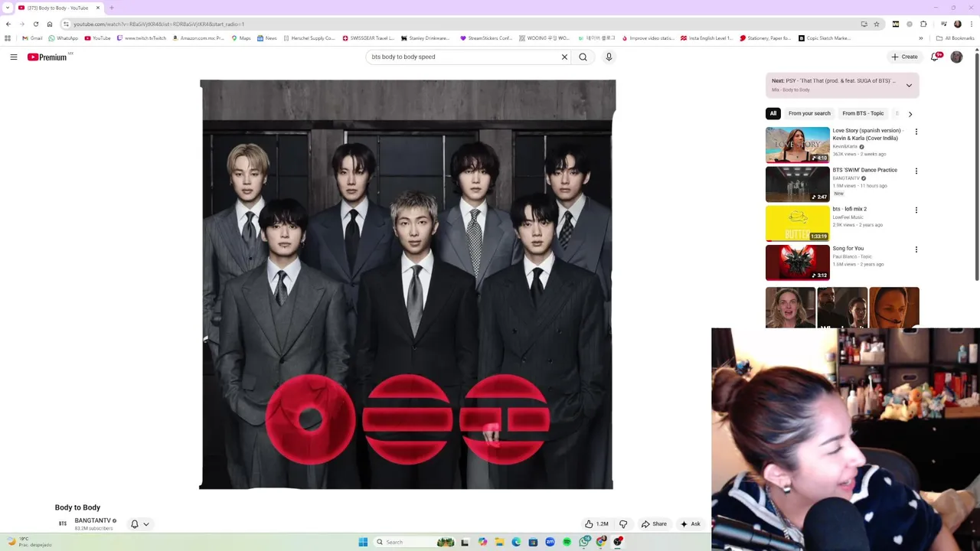
Task: Open Create menu
Action: pyautogui.click(x=904, y=57)
